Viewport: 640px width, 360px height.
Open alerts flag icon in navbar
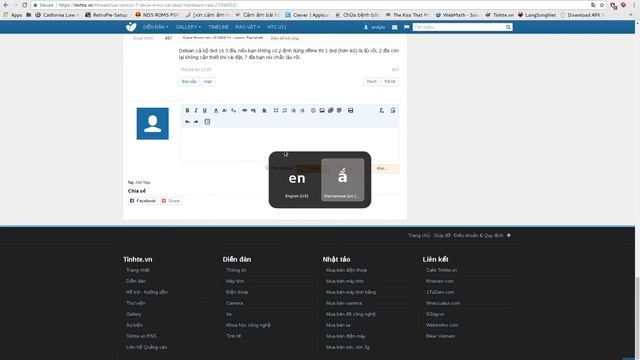pos(407,27)
